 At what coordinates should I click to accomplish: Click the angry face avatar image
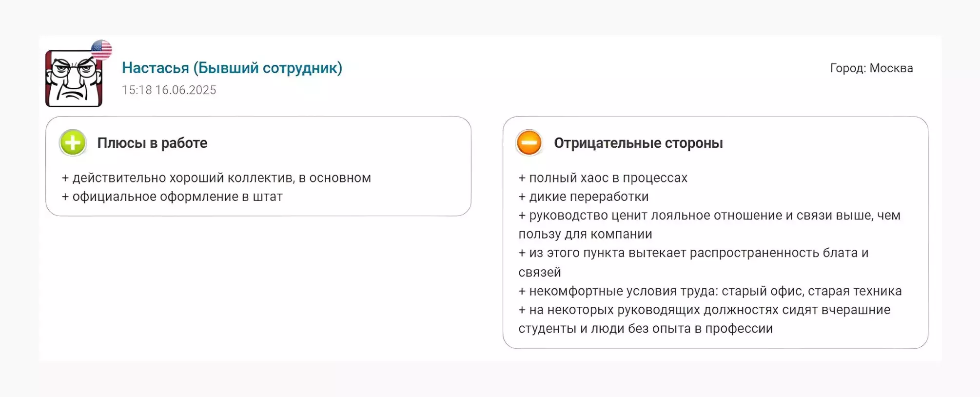[x=74, y=78]
